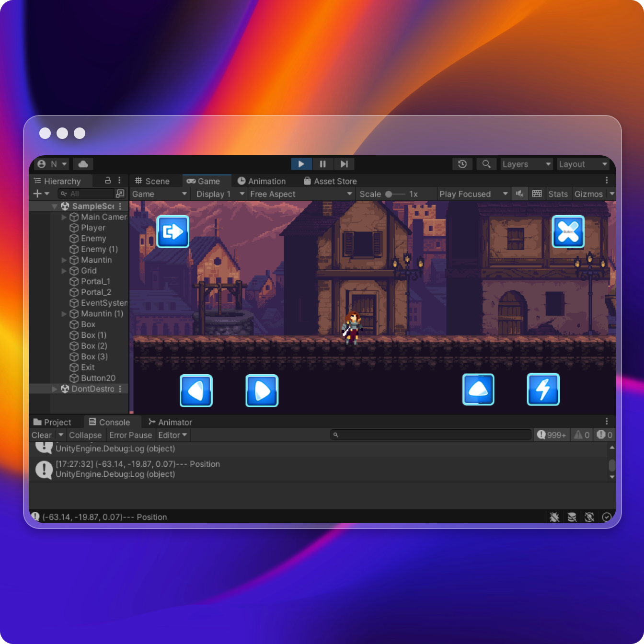Screen dimensions: 644x644
Task: Open the Layout dropdown
Action: (583, 164)
